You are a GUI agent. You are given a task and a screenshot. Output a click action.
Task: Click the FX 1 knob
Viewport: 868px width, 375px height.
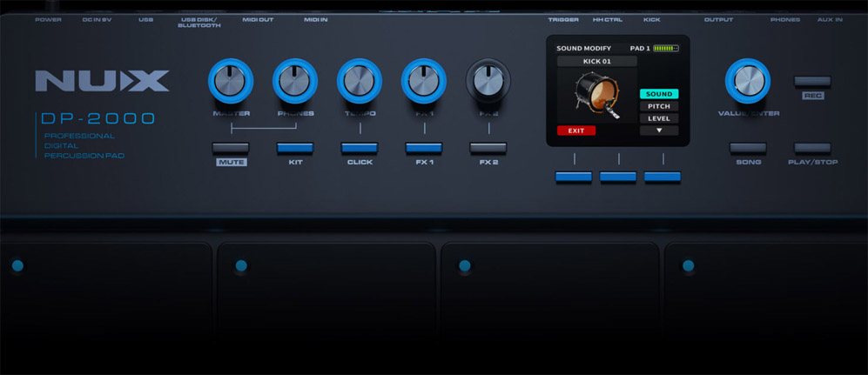tap(423, 81)
